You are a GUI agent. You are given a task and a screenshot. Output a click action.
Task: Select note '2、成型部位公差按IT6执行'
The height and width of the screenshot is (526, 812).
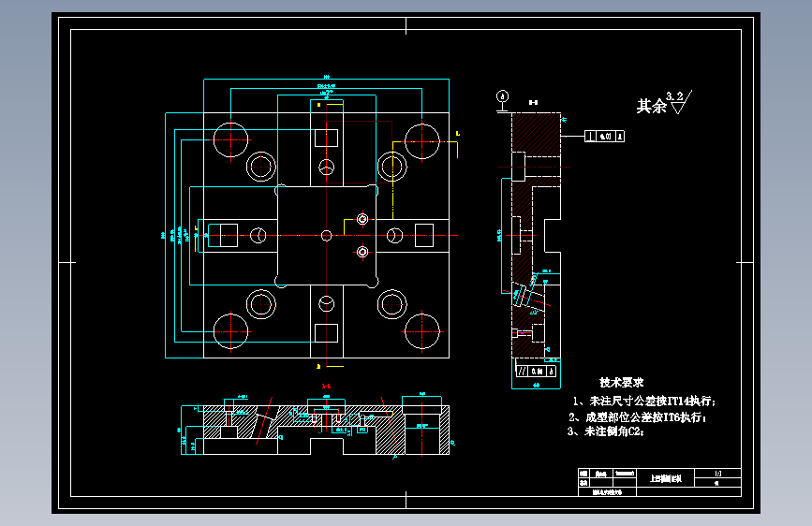pyautogui.click(x=638, y=417)
